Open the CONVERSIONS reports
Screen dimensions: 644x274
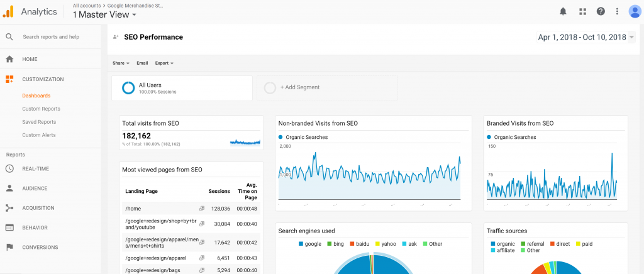click(40, 248)
